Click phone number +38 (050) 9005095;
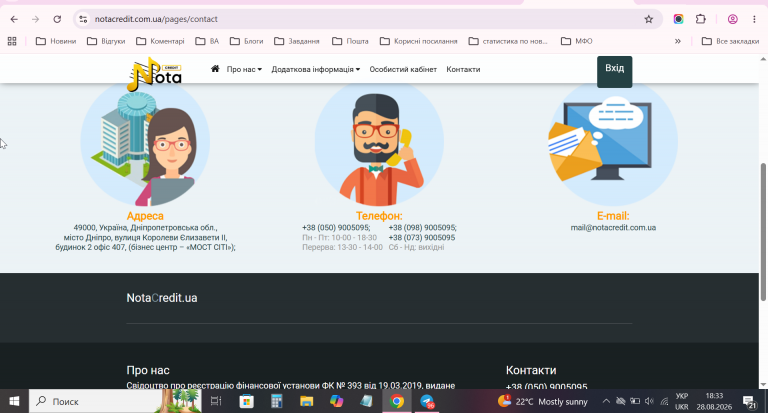The image size is (768, 413). [336, 227]
